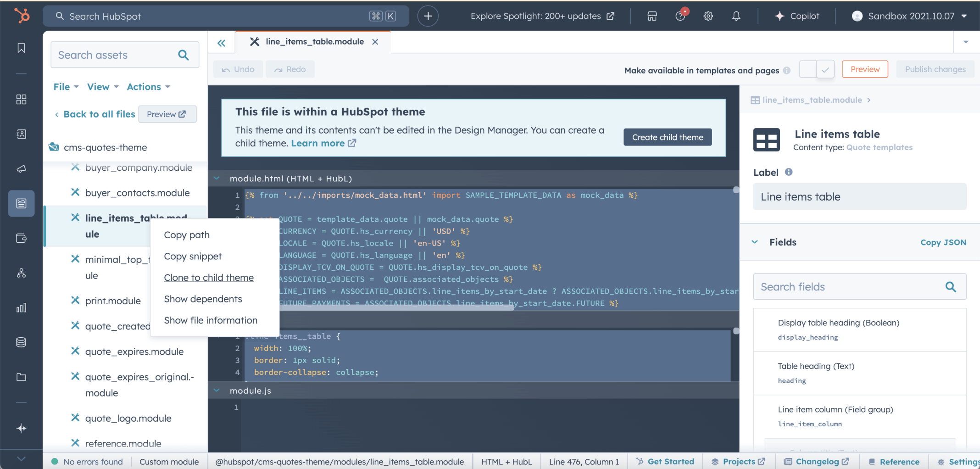Open the Data management database icon
The height and width of the screenshot is (469, 980).
(21, 342)
